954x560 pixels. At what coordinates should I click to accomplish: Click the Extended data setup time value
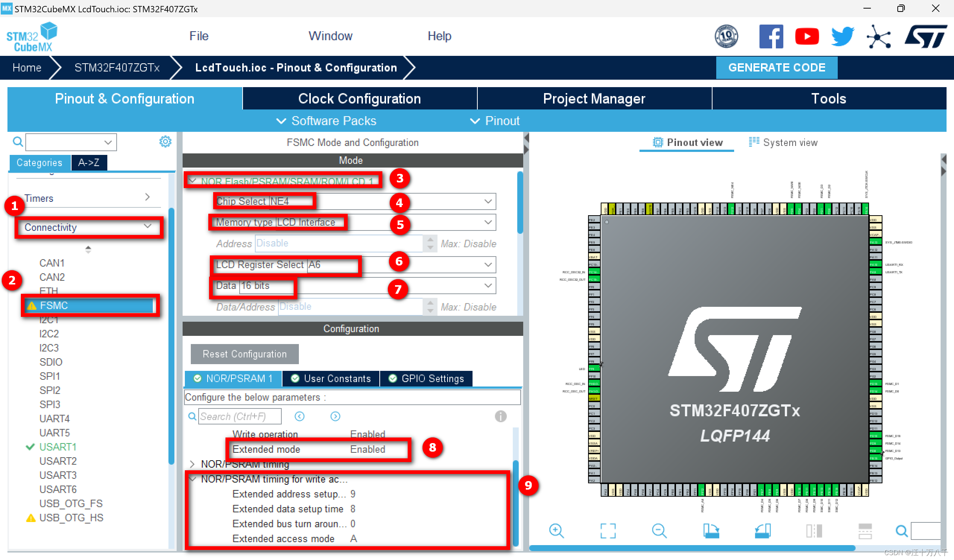[353, 509]
